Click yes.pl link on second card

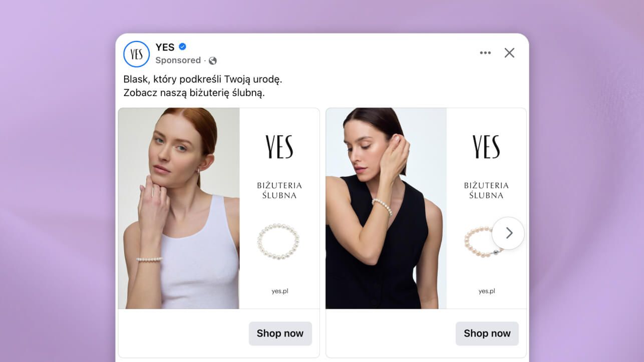[486, 291]
